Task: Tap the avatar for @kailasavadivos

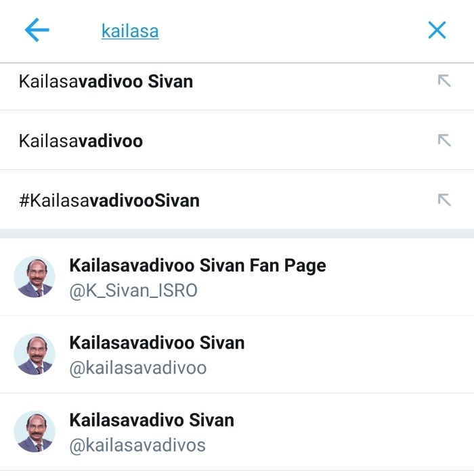Action: (x=35, y=432)
